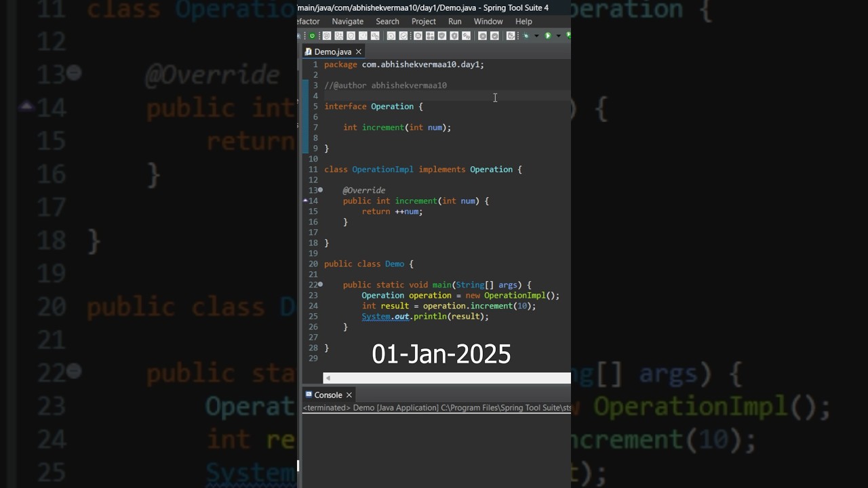Select the Demo.java editor tab

pos(333,52)
